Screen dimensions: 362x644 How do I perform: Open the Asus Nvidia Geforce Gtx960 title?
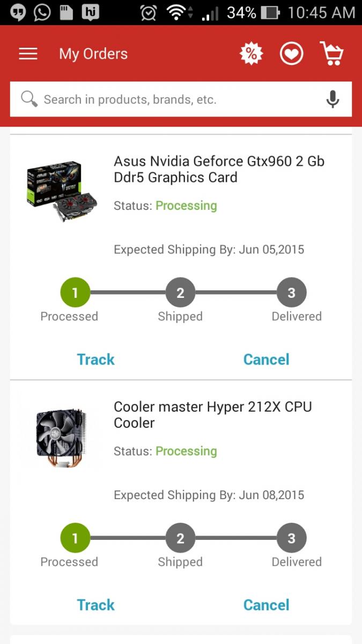(219, 169)
